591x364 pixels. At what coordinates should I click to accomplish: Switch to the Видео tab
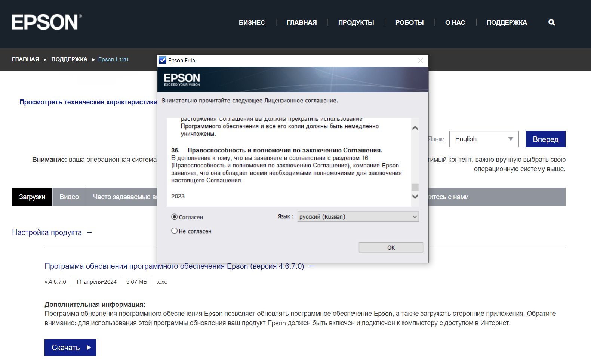pyautogui.click(x=69, y=197)
